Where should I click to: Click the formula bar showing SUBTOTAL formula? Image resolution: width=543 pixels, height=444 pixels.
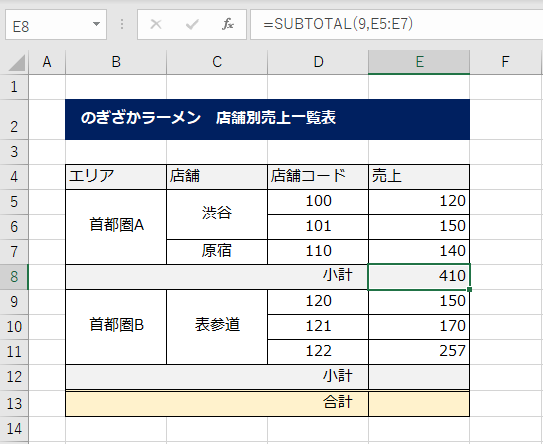[x=396, y=24]
